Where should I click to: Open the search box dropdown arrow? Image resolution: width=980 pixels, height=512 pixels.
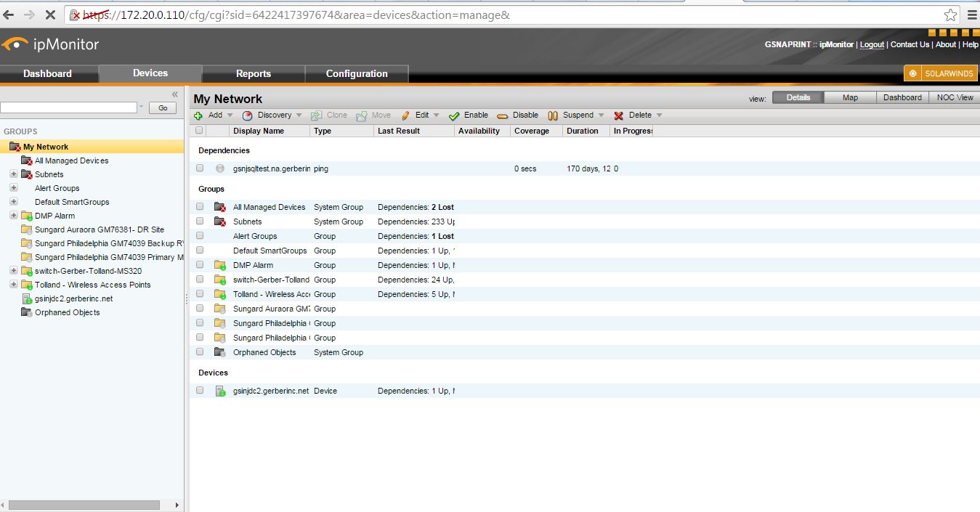click(x=141, y=107)
